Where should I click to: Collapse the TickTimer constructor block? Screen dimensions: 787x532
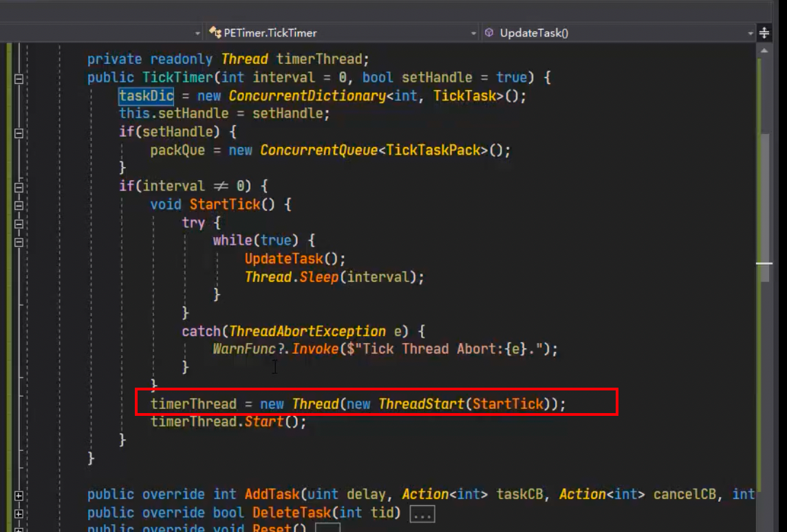[19, 78]
